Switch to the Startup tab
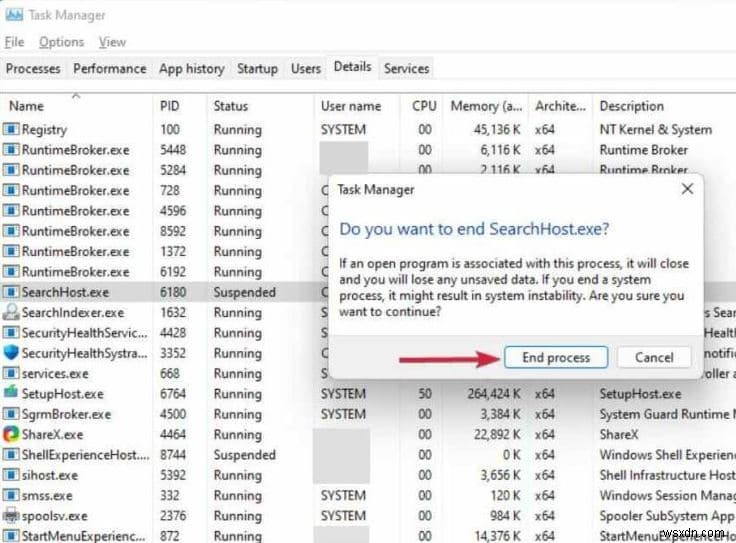 (x=257, y=69)
